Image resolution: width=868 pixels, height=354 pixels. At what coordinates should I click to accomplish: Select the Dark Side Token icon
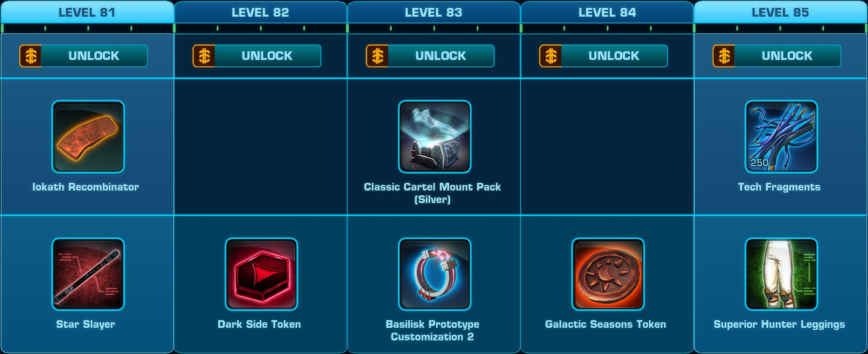pos(261,274)
